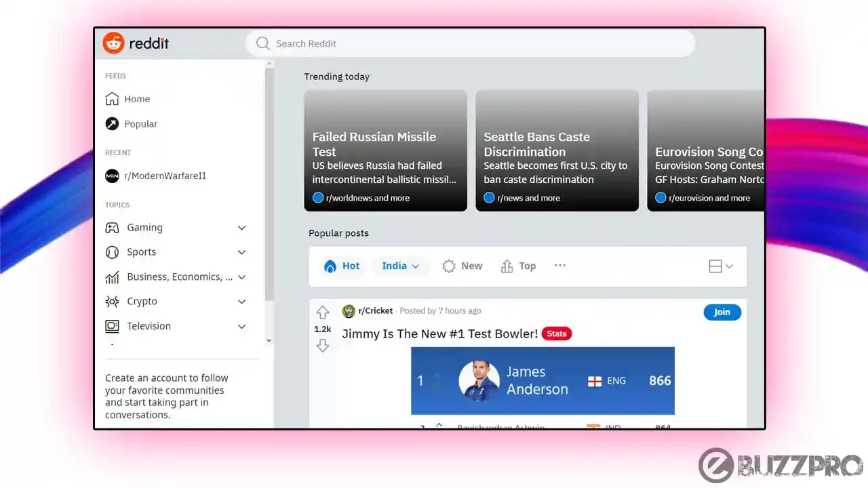Expand the Crypto topic list

click(176, 302)
